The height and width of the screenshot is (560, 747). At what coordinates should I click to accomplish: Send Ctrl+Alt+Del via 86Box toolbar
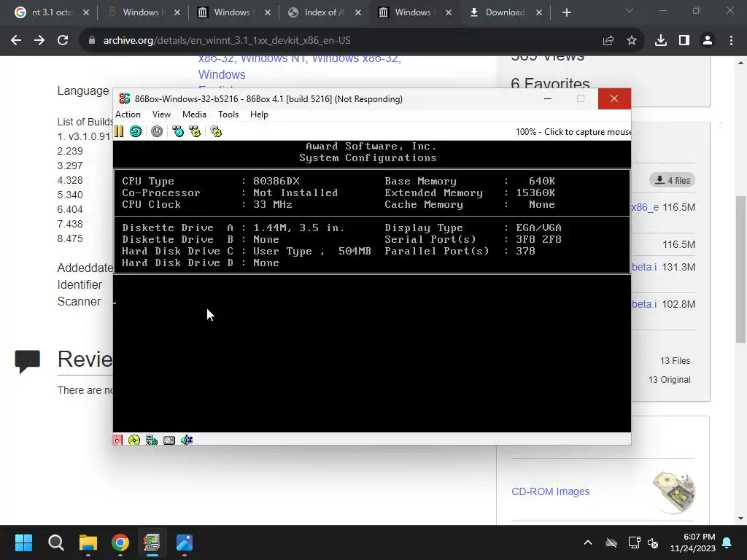[x=178, y=131]
